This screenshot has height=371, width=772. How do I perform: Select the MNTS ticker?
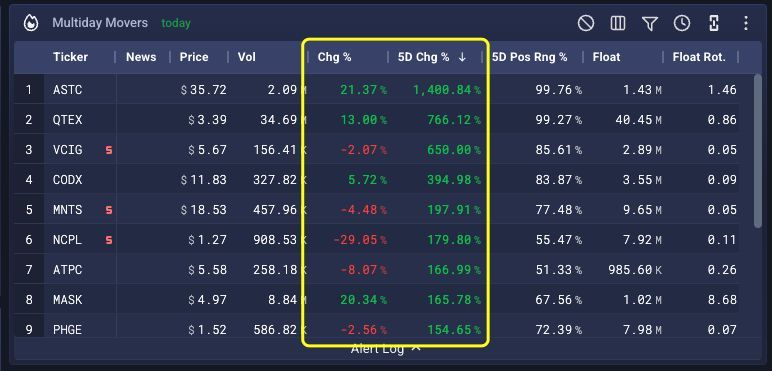click(x=67, y=210)
